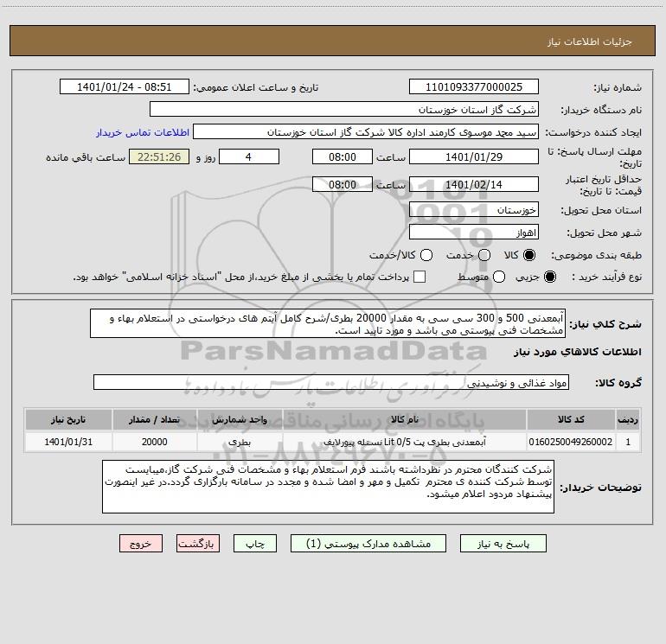
Task: Click the general need description textbox
Action: point(328,324)
